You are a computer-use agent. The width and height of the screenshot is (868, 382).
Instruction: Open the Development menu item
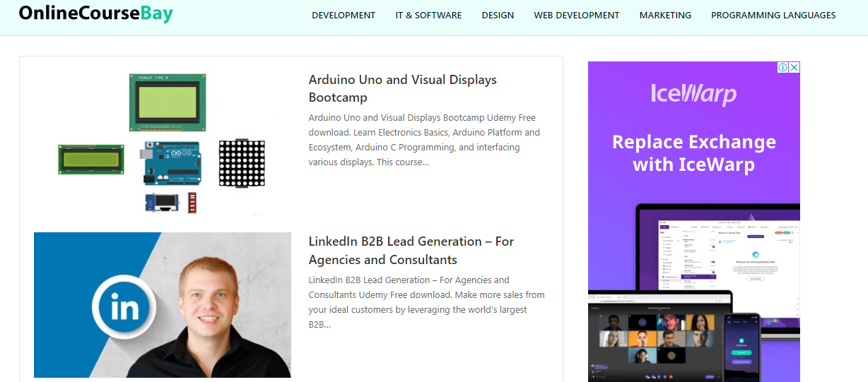click(344, 15)
